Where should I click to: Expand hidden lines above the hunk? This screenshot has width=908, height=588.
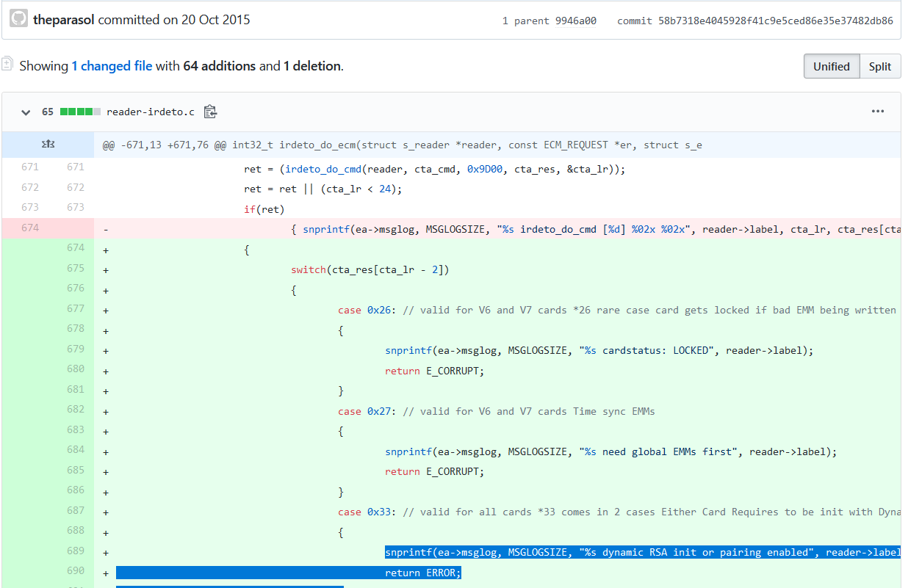48,145
